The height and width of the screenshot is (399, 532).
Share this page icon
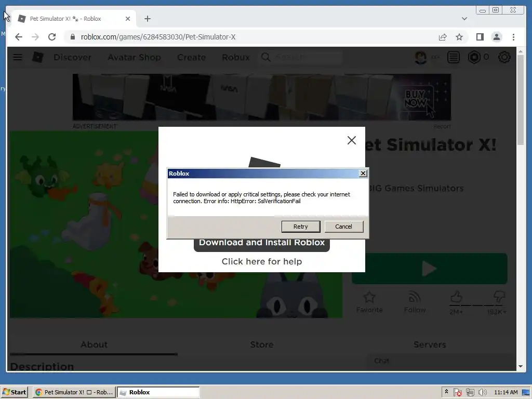tap(443, 37)
